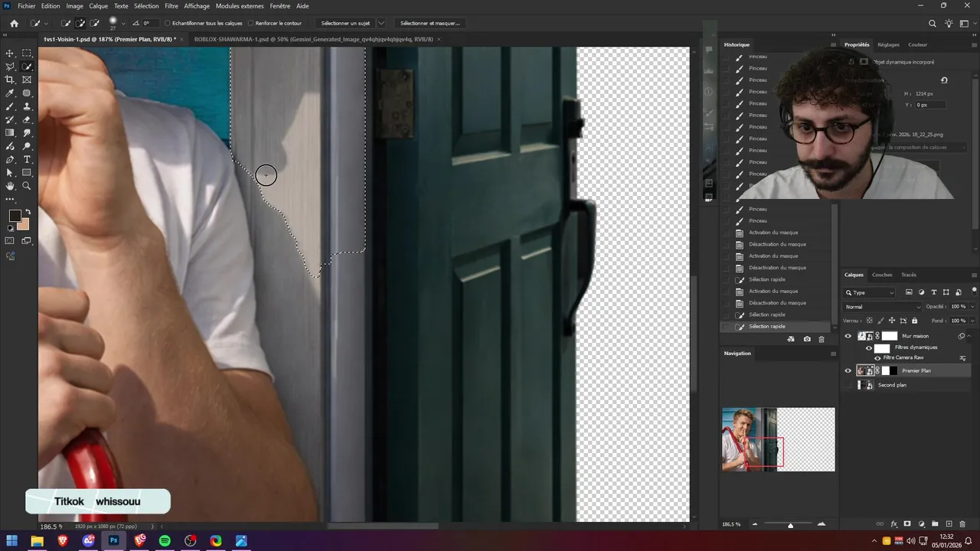Screen dimensions: 980x551
Task: Toggle text layer filter in Calques
Action: [933, 292]
